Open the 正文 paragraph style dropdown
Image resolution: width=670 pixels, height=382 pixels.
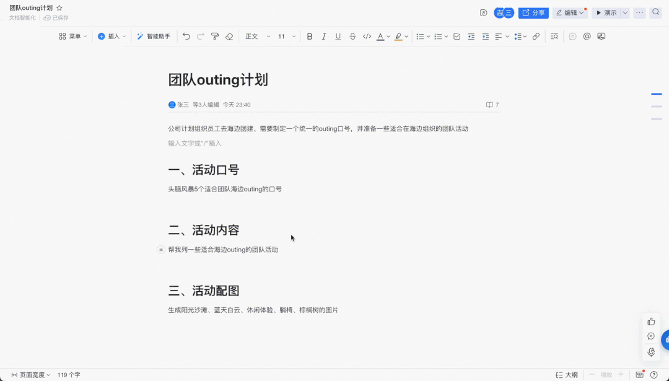click(258, 37)
